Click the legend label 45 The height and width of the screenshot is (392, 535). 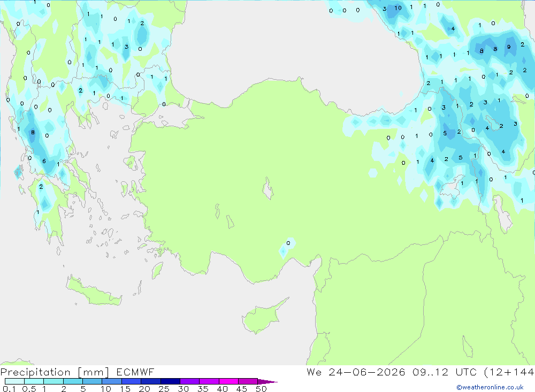point(242,389)
